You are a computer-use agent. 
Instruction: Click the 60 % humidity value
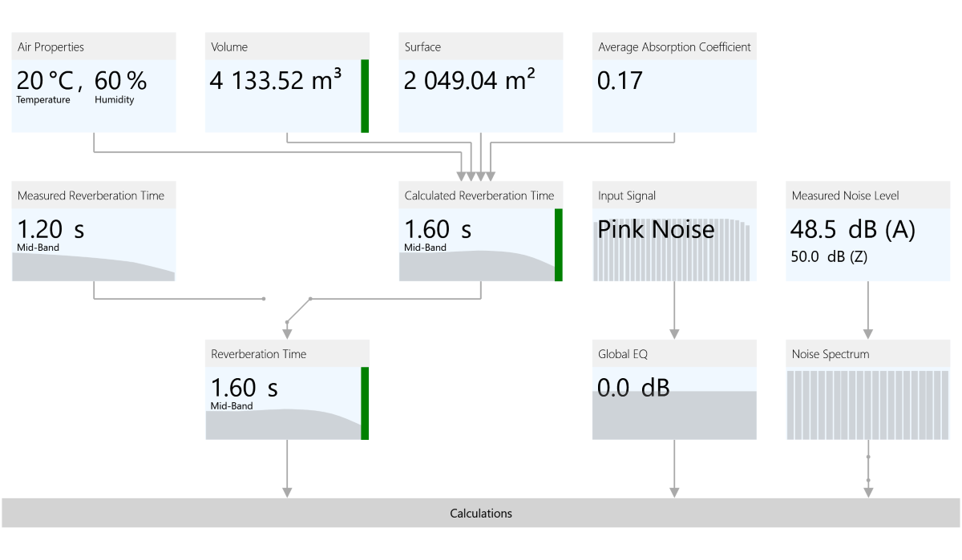pyautogui.click(x=120, y=81)
